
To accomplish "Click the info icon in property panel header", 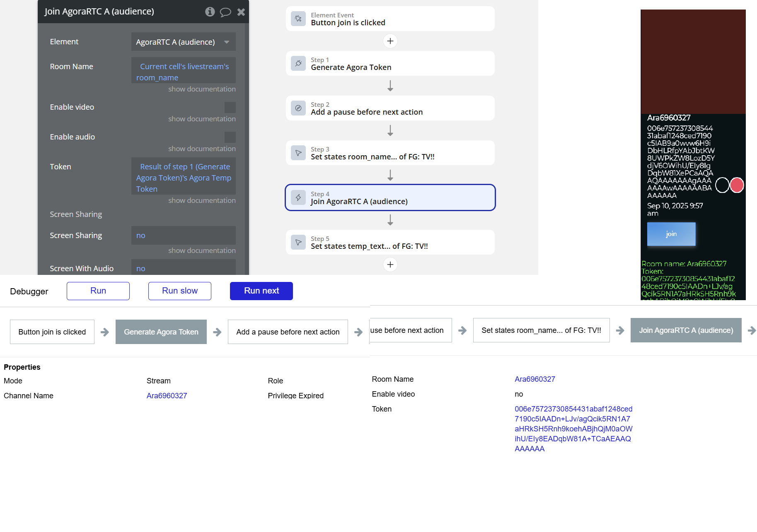I will click(210, 12).
